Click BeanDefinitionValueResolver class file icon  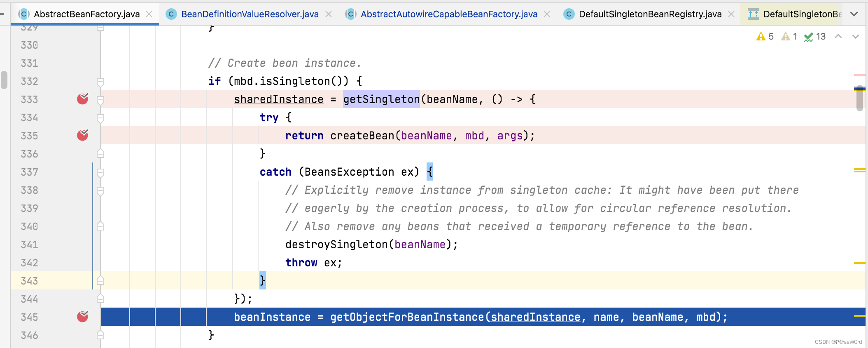click(171, 14)
